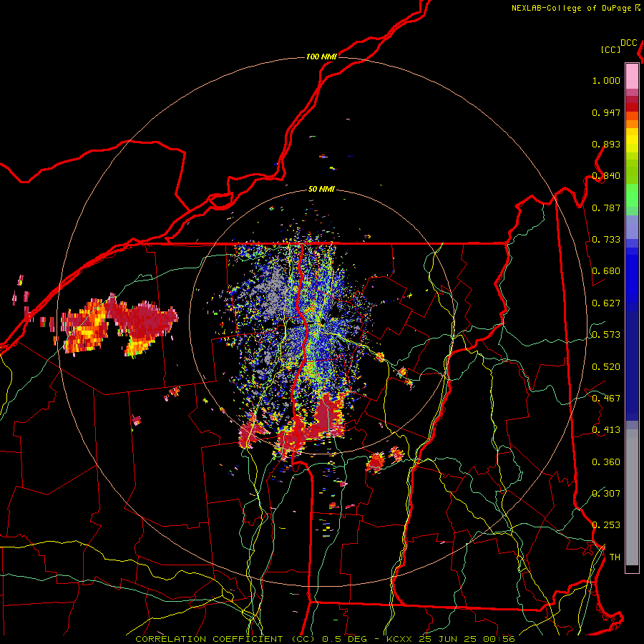Click the CORRELATION COEFFICIENT (CC) caption text

point(226,639)
